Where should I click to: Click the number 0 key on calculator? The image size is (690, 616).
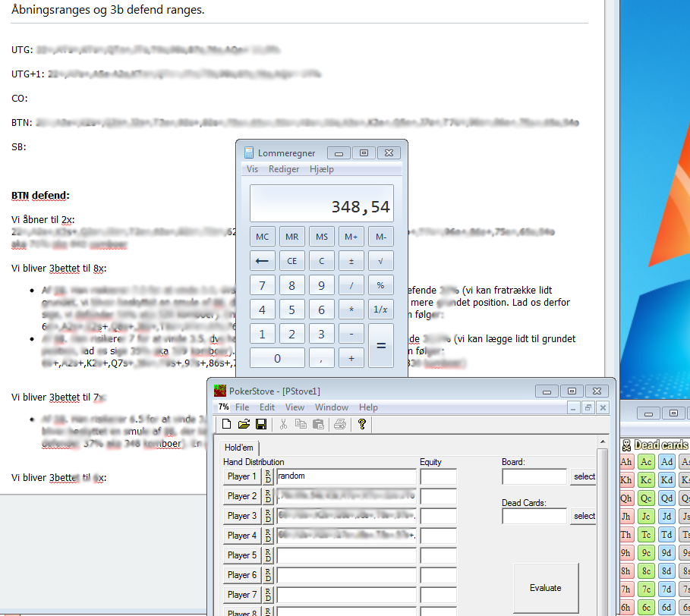tap(277, 358)
